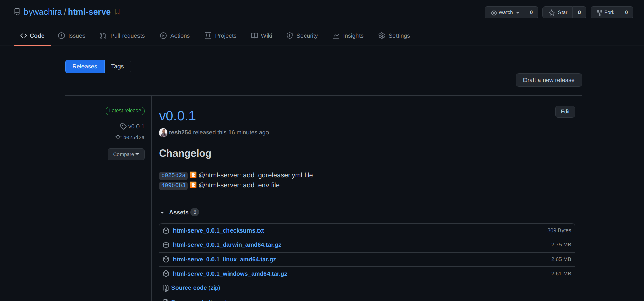Download html-serve_0.0.1_linux_amd64.tar.gz
Screen dimensions: 644x301
[x=224, y=259]
